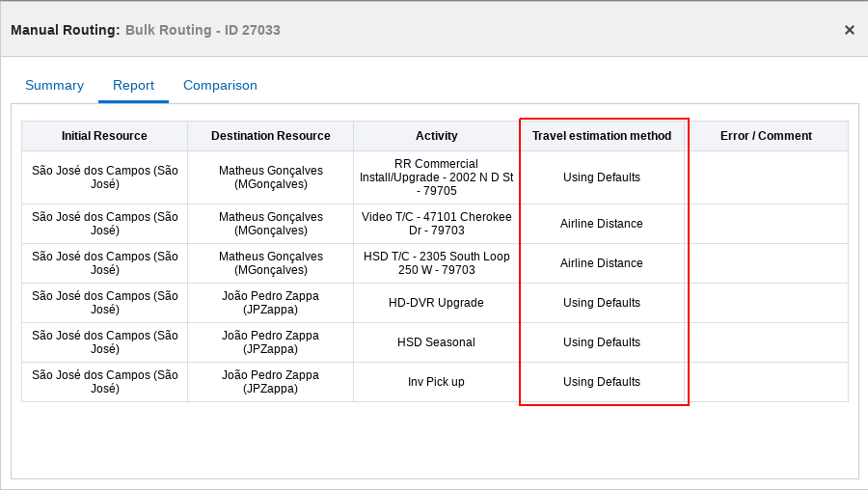Image resolution: width=868 pixels, height=490 pixels.
Task: Click Airline Distance in the Video T/C row
Action: [601, 224]
